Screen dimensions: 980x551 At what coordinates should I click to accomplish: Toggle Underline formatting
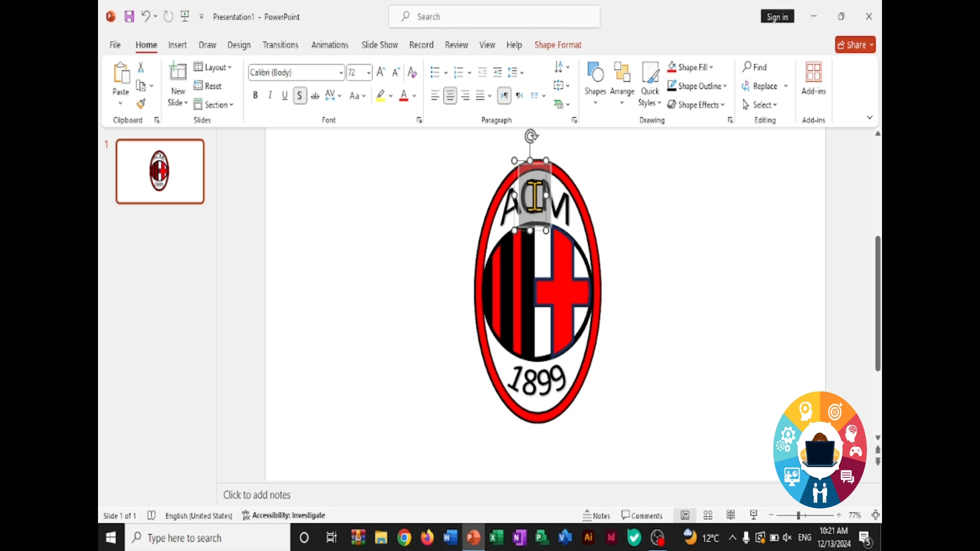pos(285,95)
